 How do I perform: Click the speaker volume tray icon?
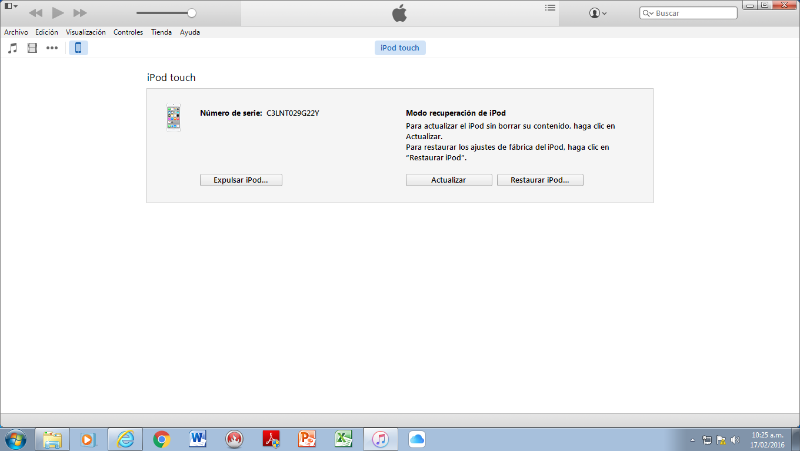tap(735, 440)
